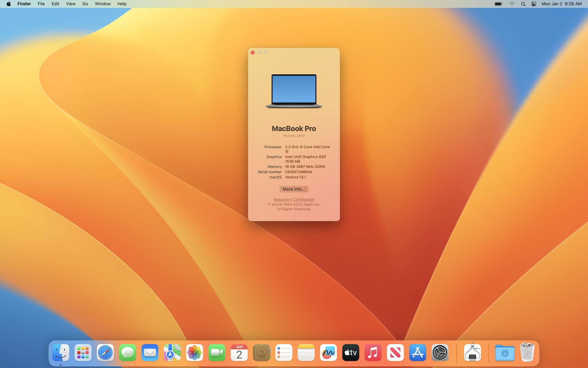Open Contacts app in Dock
The image size is (588, 368).
point(261,353)
